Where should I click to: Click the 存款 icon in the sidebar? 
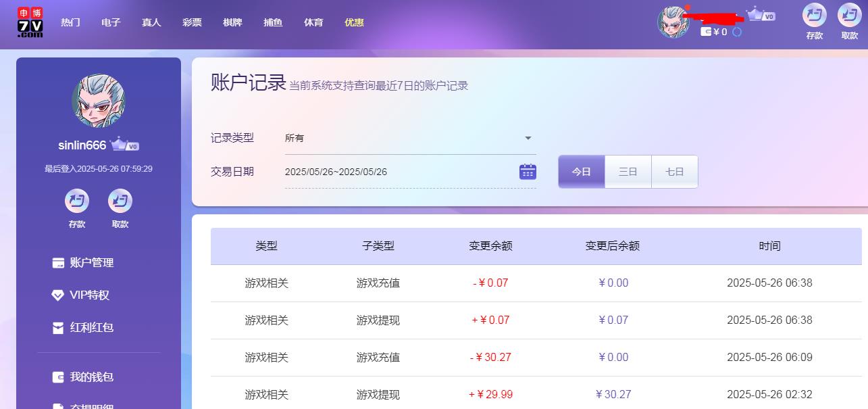click(76, 201)
